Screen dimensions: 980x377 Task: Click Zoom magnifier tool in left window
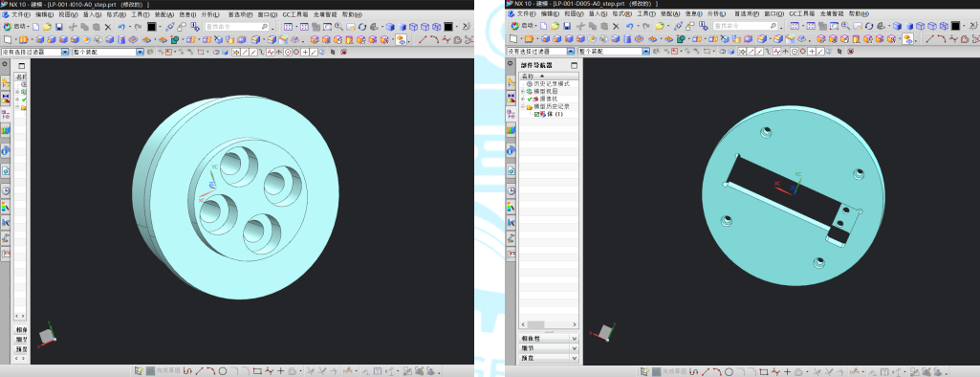[338, 26]
